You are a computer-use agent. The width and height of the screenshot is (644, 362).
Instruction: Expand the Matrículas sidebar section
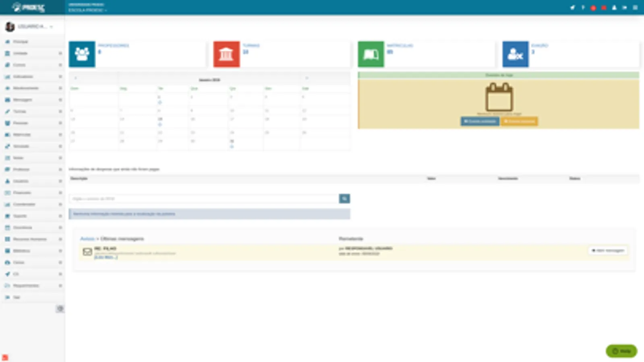pyautogui.click(x=32, y=135)
